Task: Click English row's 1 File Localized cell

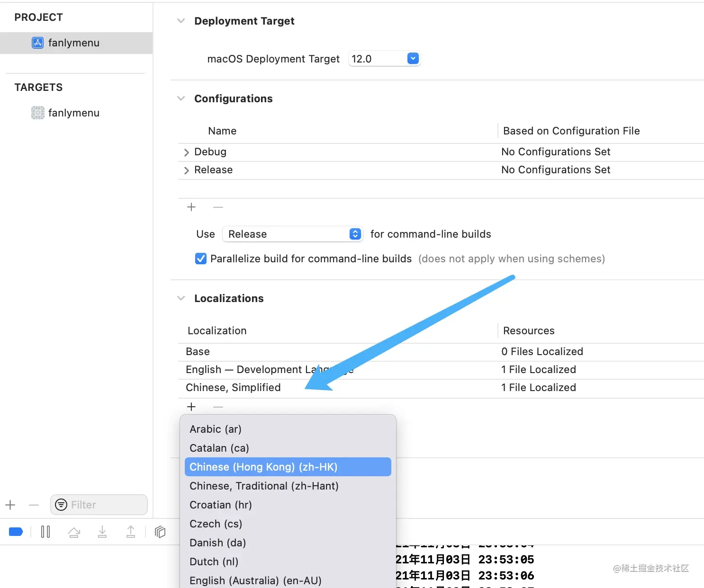Action: click(x=539, y=370)
